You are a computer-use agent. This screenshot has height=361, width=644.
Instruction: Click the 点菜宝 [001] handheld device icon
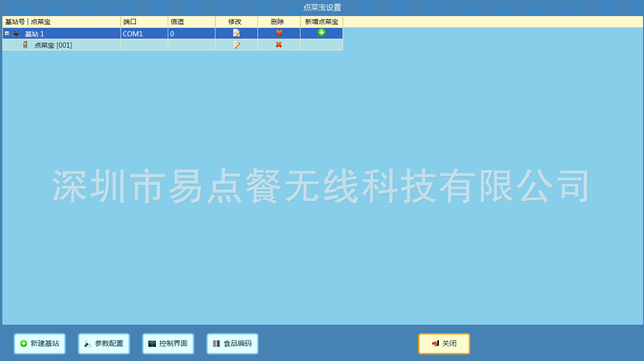click(x=26, y=45)
